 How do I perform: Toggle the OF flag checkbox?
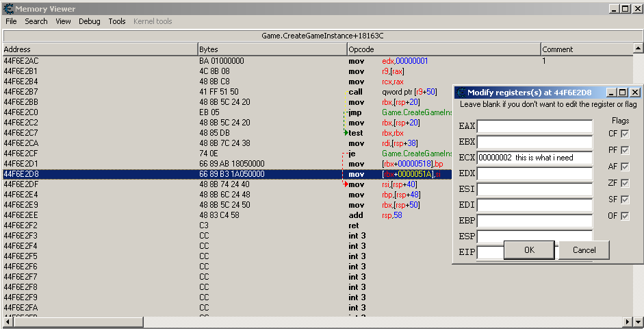(625, 216)
